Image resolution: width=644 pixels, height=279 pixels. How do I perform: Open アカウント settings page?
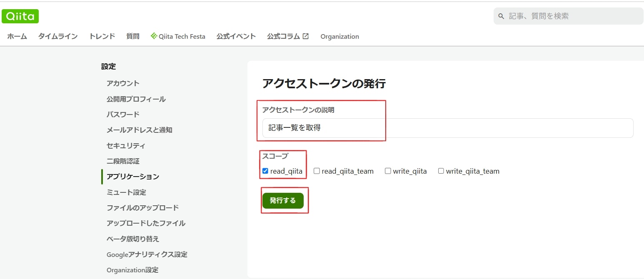click(x=123, y=83)
